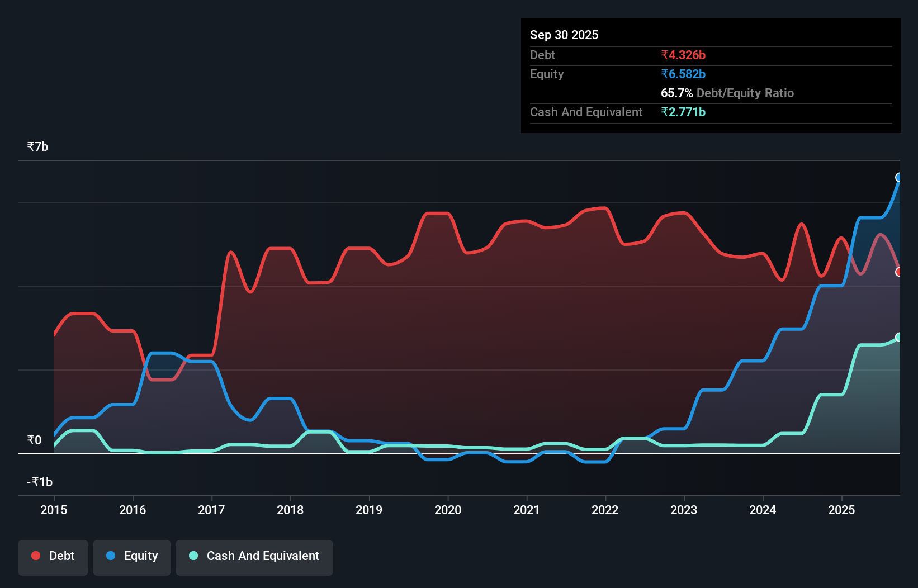This screenshot has width=918, height=588.
Task: Click the rupee symbol next to Equity value
Action: tap(664, 74)
